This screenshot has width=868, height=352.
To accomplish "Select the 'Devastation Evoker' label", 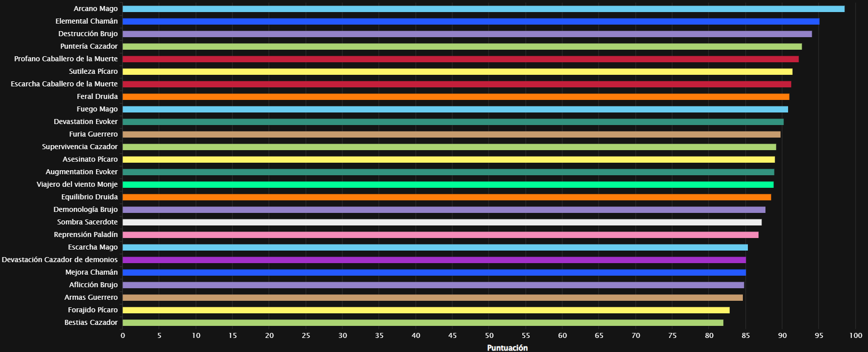I will (x=86, y=122).
